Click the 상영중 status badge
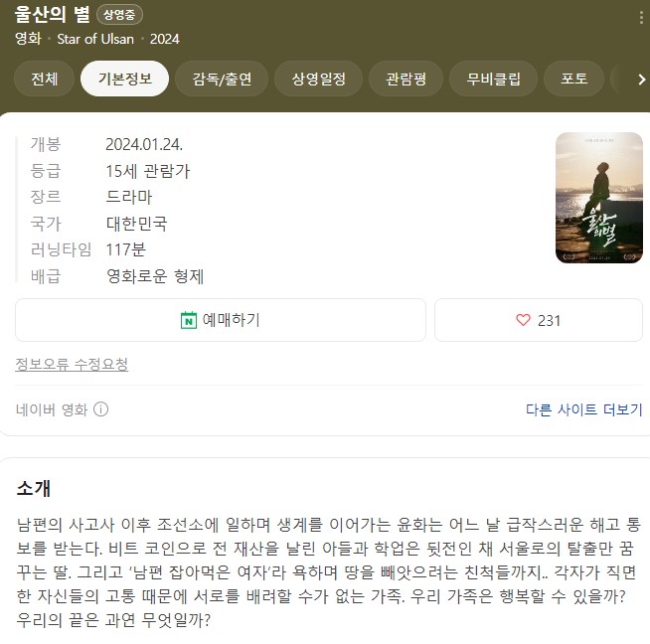 tap(119, 15)
